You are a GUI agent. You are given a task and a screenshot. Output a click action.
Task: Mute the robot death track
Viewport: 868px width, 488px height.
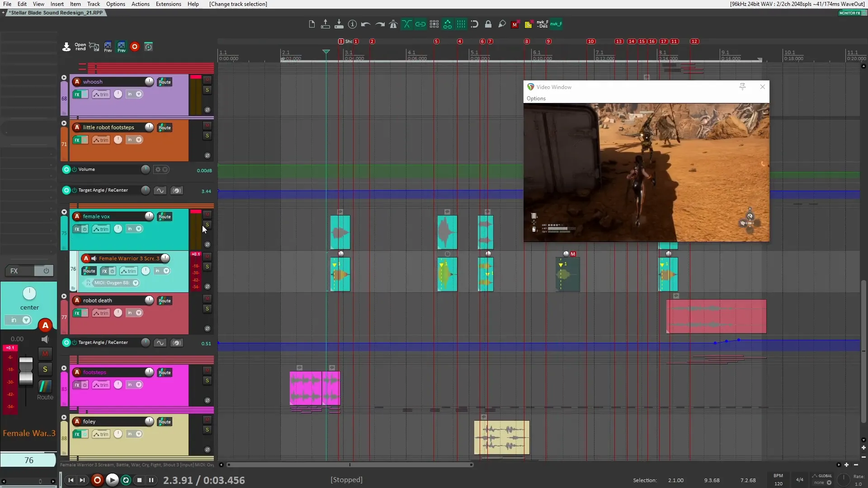(x=207, y=298)
